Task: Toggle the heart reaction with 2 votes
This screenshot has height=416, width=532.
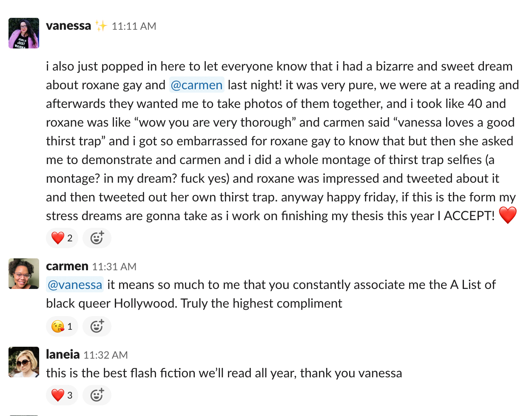Action: pyautogui.click(x=62, y=238)
